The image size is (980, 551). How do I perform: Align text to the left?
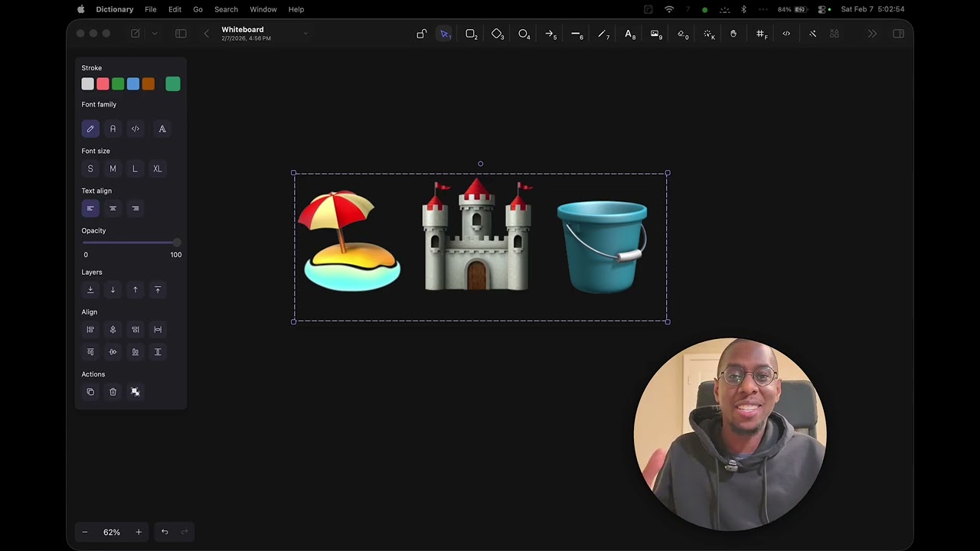click(x=90, y=208)
